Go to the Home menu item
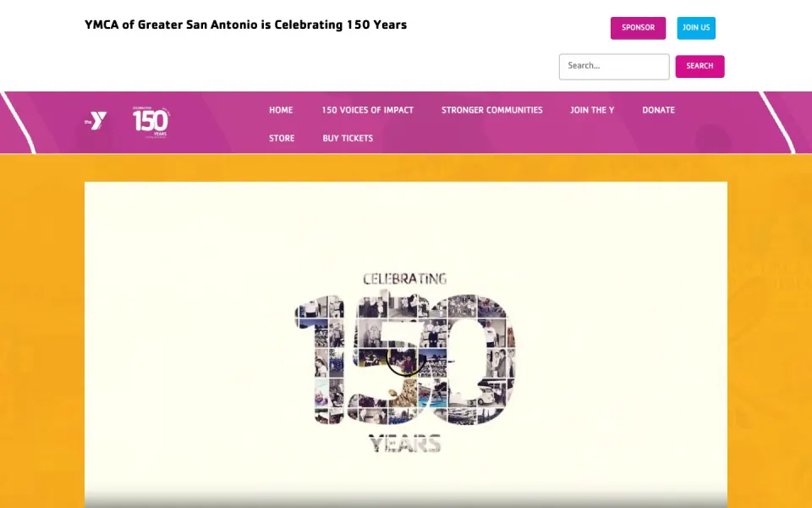Image resolution: width=812 pixels, height=508 pixels. (281, 110)
